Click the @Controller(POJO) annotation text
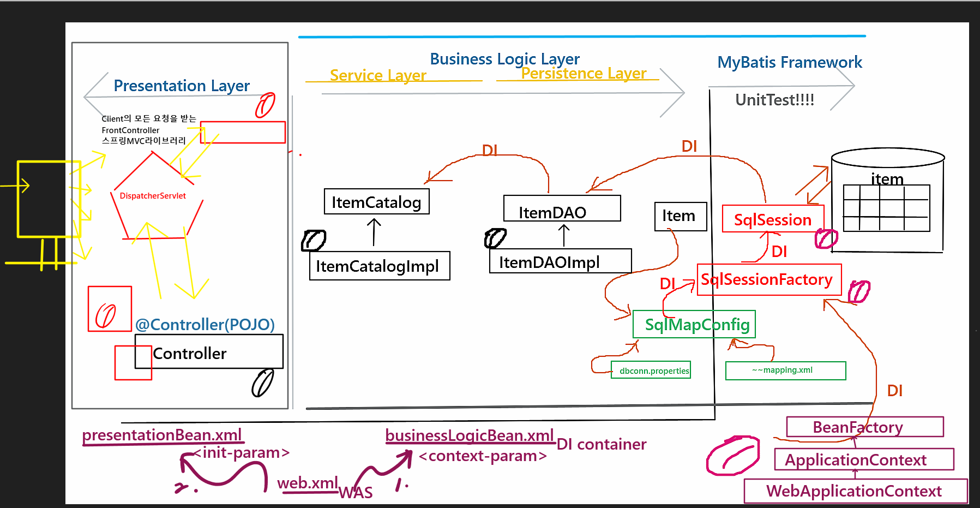 205,325
